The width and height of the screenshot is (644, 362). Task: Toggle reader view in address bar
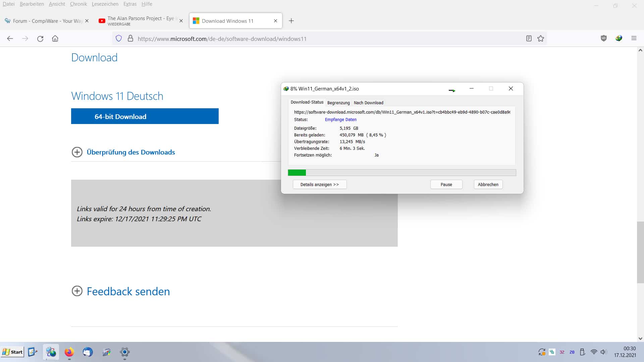[529, 39]
